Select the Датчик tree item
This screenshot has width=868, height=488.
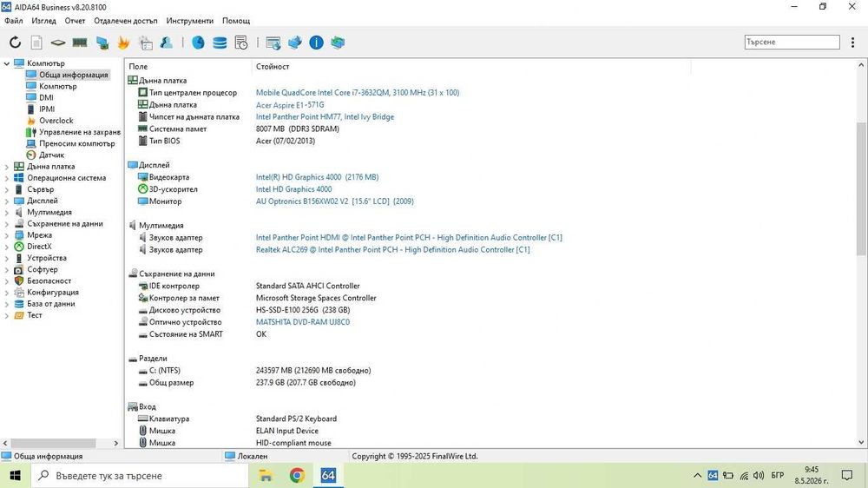[51, 155]
